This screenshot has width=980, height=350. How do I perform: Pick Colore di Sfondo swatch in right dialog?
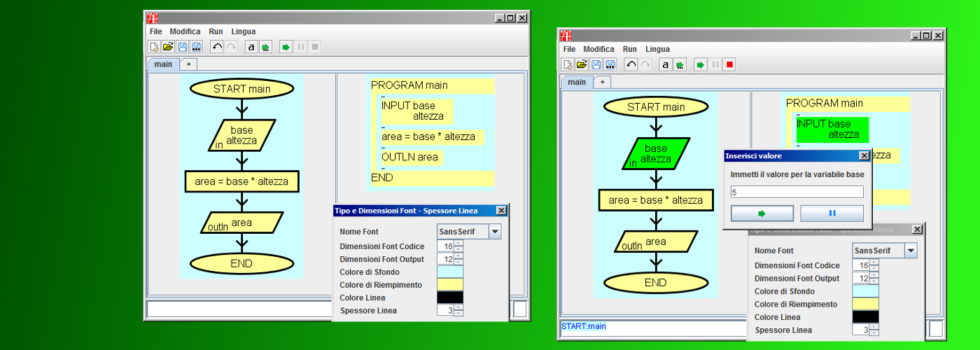pos(866,291)
